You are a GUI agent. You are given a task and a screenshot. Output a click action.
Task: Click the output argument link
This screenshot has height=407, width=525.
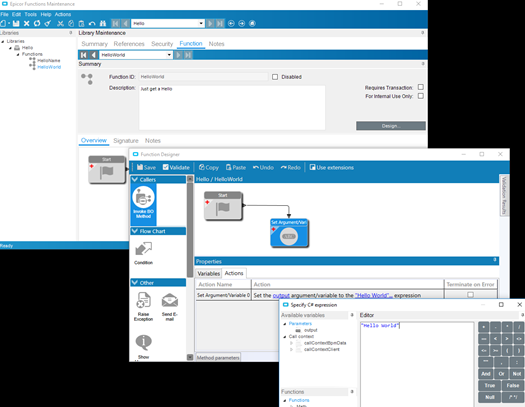click(281, 296)
